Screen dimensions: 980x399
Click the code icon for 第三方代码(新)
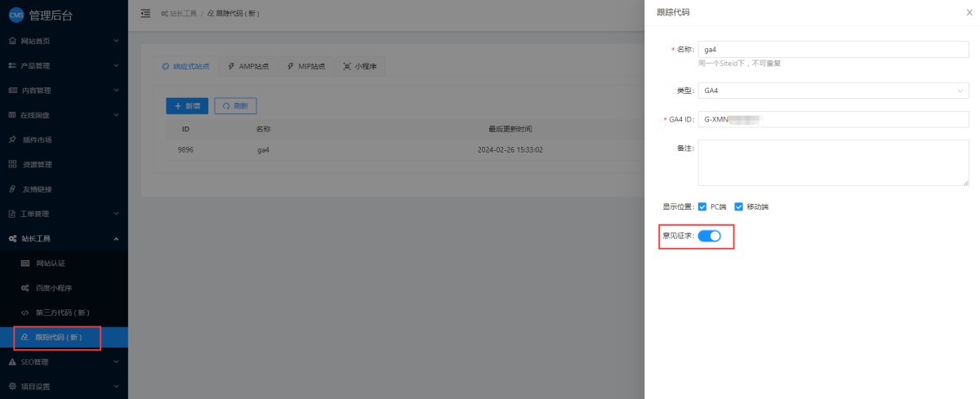tap(25, 313)
